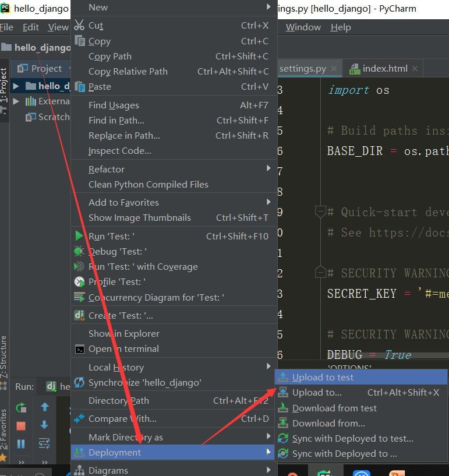
Task: Click the green Rerun icon in Run panel
Action: (21, 407)
